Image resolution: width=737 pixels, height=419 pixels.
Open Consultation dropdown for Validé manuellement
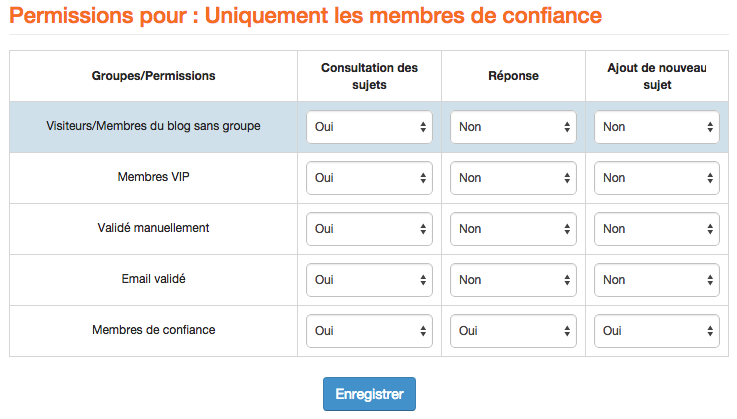pyautogui.click(x=369, y=229)
